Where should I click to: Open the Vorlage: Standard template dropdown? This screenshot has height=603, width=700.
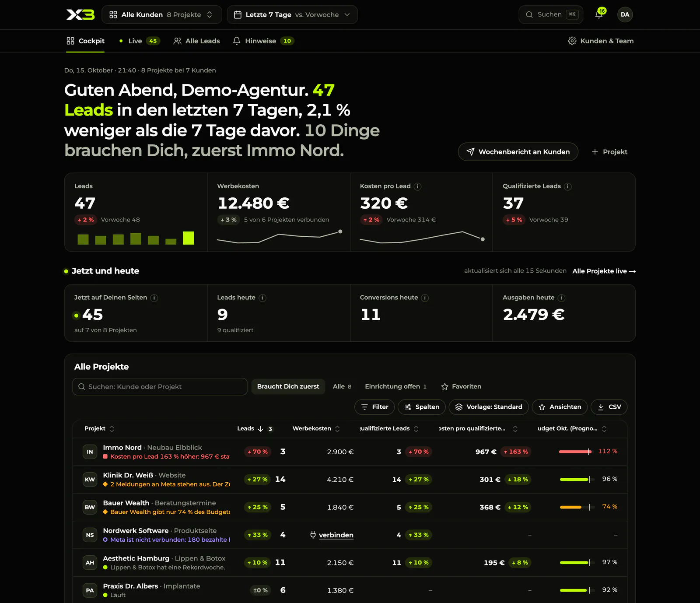click(x=489, y=407)
